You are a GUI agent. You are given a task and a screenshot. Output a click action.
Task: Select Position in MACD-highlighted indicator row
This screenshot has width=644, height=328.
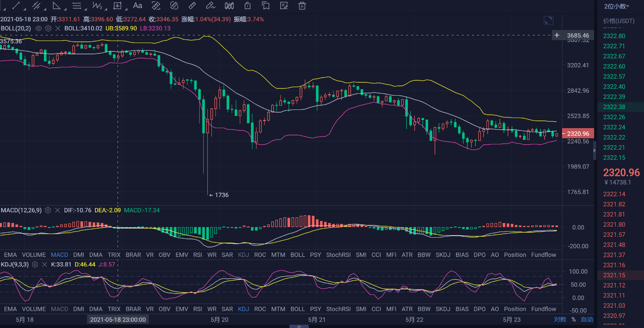coord(515,255)
